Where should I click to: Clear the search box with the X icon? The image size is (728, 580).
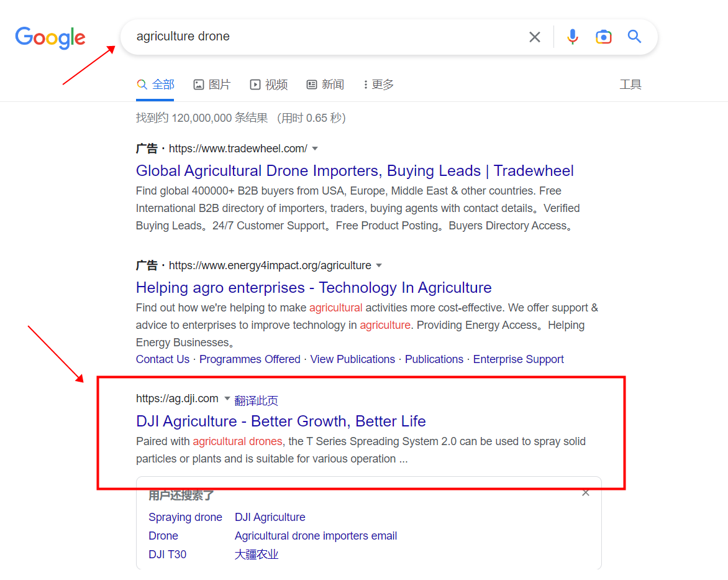click(535, 37)
